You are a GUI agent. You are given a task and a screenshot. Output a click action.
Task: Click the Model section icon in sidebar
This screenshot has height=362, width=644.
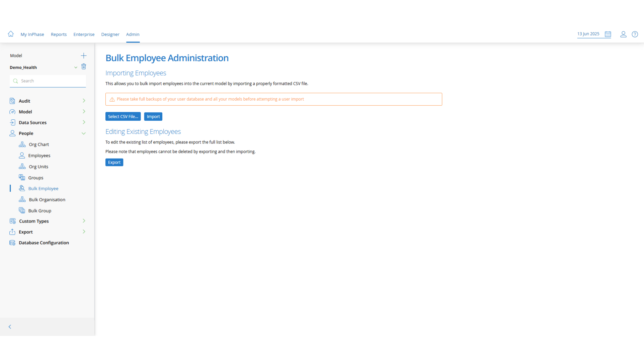click(12, 112)
